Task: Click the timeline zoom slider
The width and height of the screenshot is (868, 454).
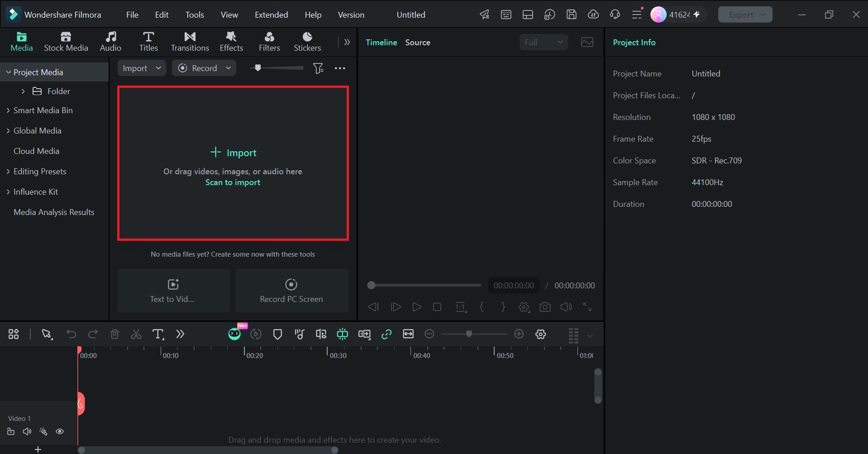Action: click(474, 334)
